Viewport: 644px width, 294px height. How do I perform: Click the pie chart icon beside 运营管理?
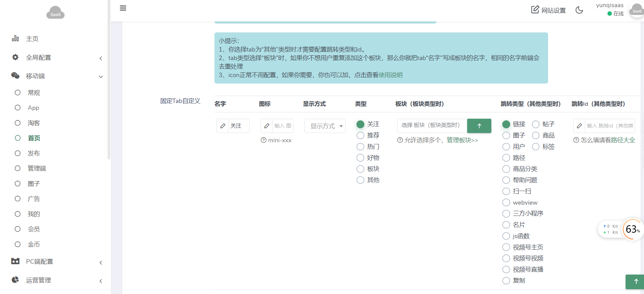[15, 280]
